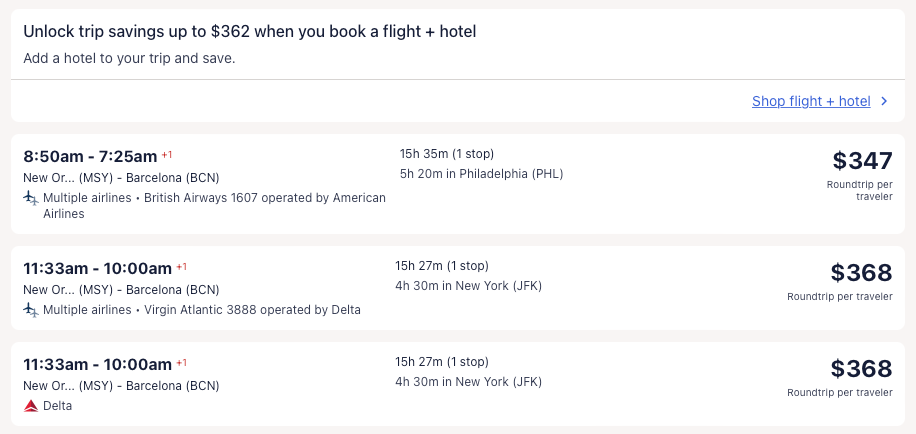Viewport: 916px width, 434px height.
Task: Click the Unlock trip savings heading
Action: [249, 32]
